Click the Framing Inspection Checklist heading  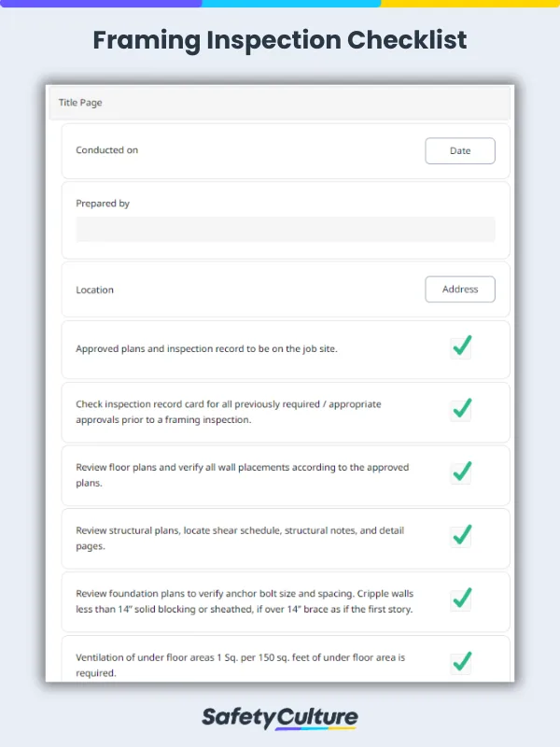click(280, 40)
